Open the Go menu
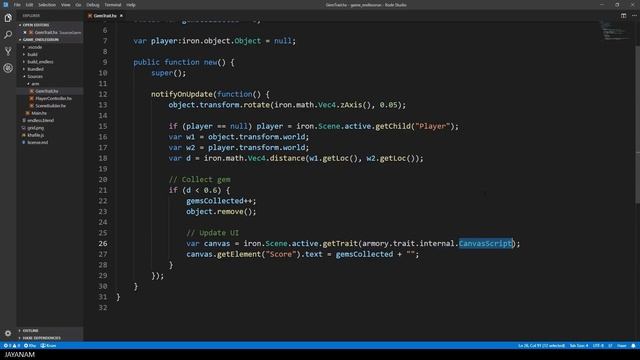Viewport: 640px width, 360px height. pyautogui.click(x=78, y=5)
